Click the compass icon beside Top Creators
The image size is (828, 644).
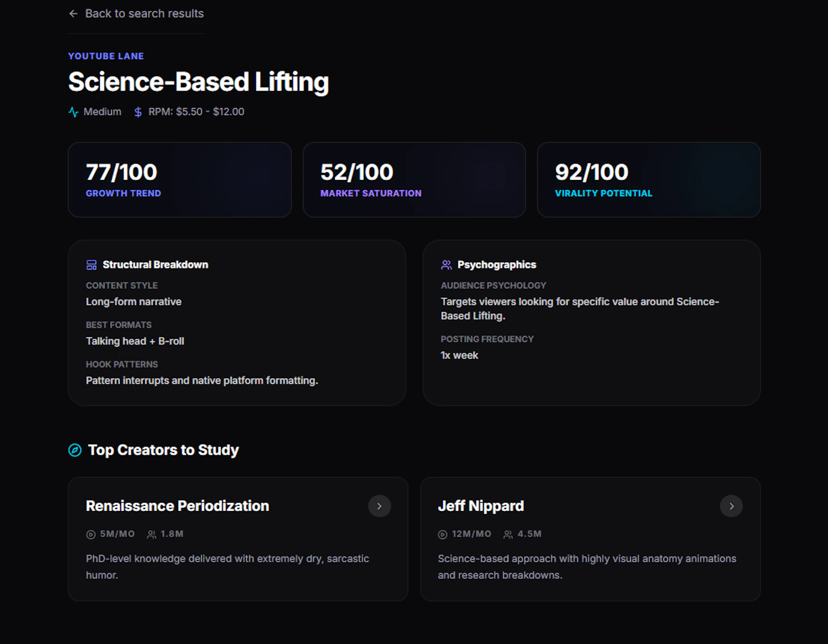75,450
